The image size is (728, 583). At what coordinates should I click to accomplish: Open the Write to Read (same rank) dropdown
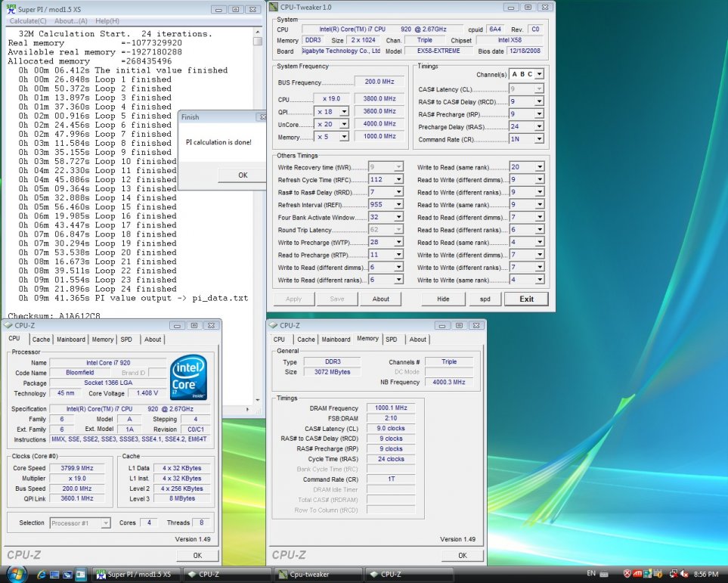(540, 167)
